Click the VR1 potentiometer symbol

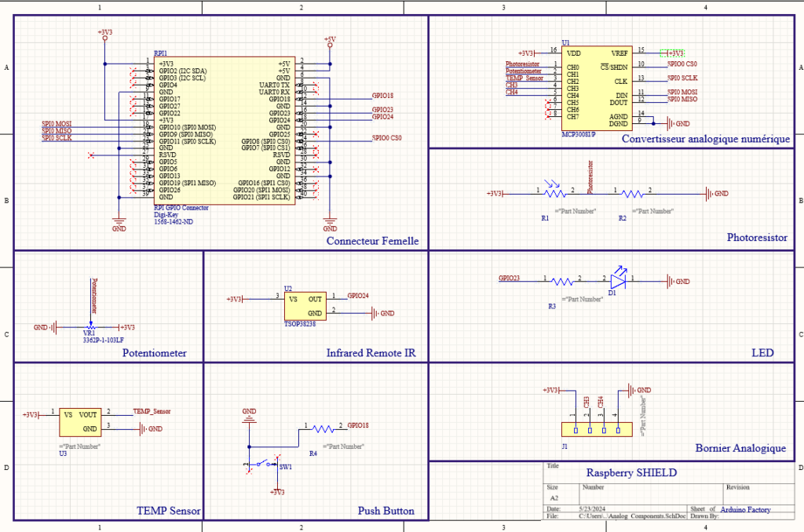[90, 326]
